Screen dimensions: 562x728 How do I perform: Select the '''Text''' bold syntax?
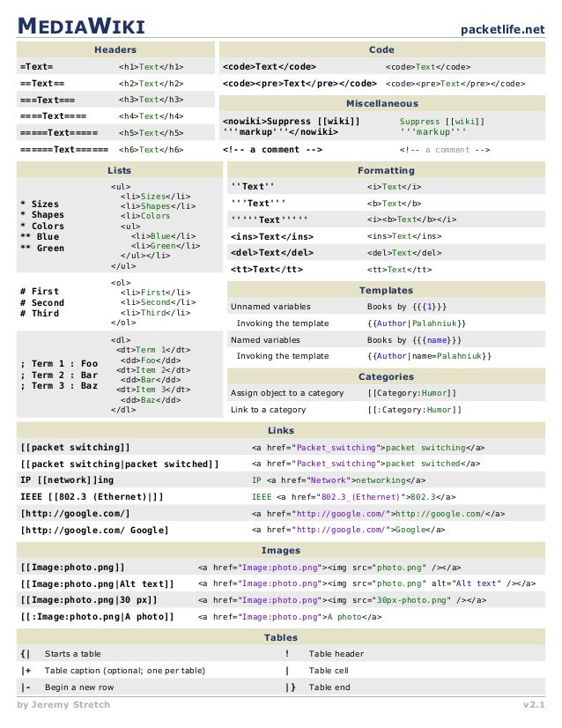[x=258, y=203]
